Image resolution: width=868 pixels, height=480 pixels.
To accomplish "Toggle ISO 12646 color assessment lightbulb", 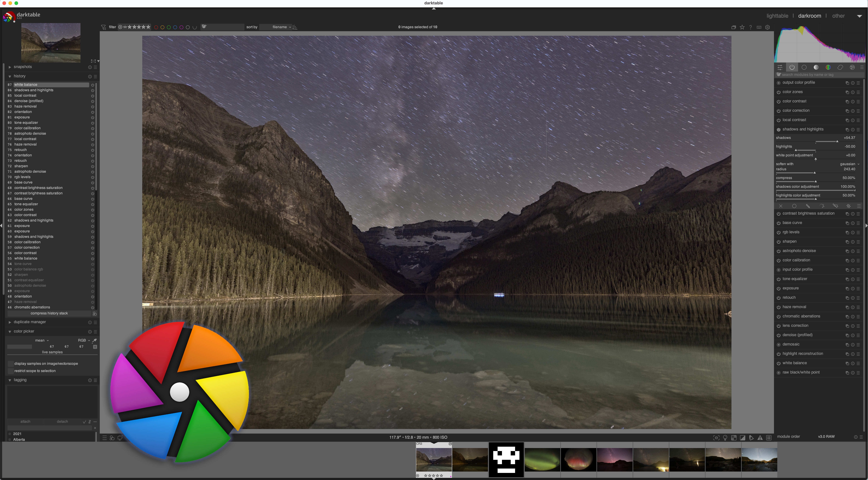I will tap(725, 438).
